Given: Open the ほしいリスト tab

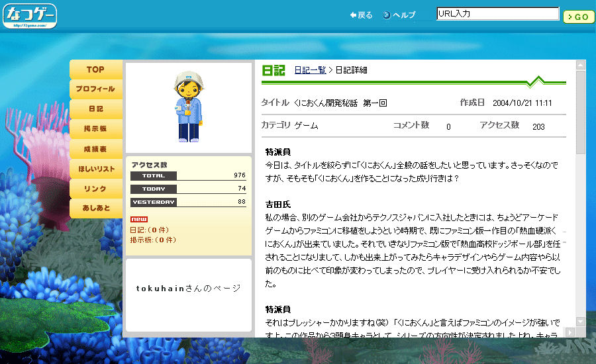Looking at the screenshot, I should pyautogui.click(x=95, y=169).
